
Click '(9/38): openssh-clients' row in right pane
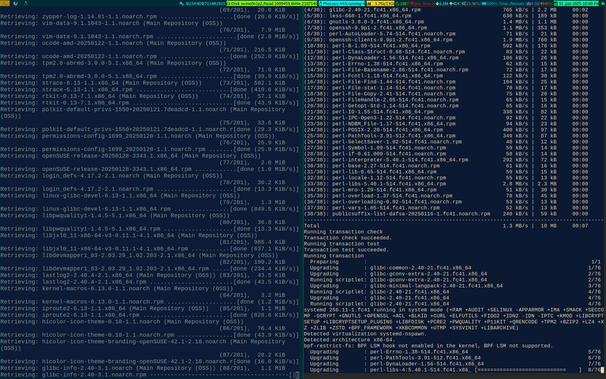point(446,40)
